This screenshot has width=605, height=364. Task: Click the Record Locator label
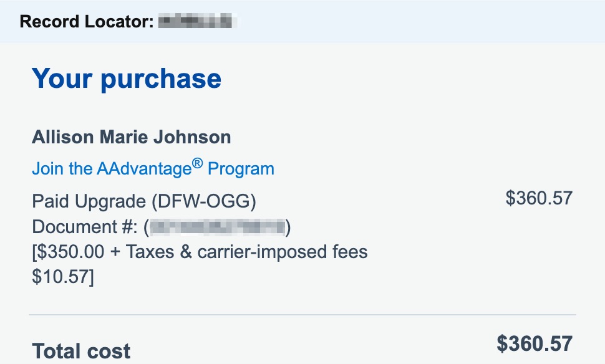click(86, 22)
